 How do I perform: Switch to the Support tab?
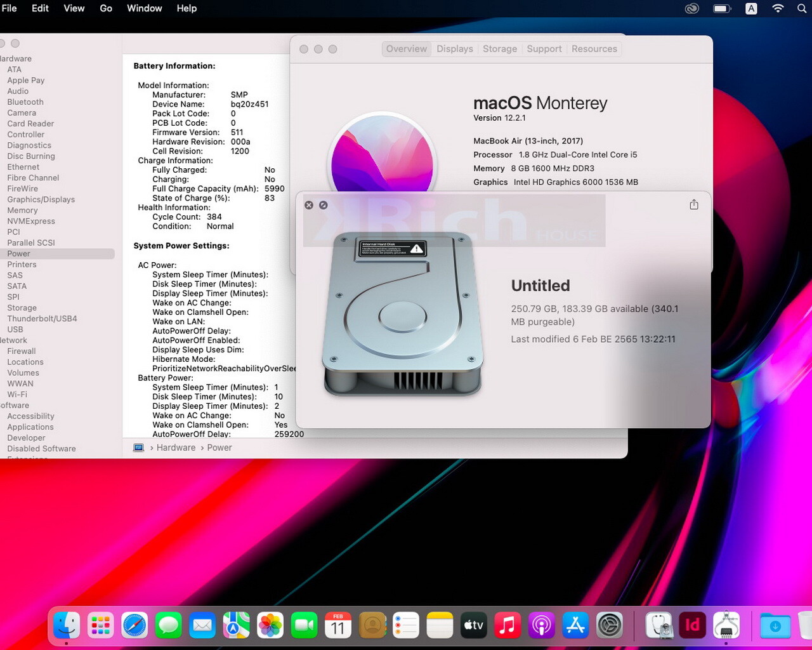[x=544, y=49]
